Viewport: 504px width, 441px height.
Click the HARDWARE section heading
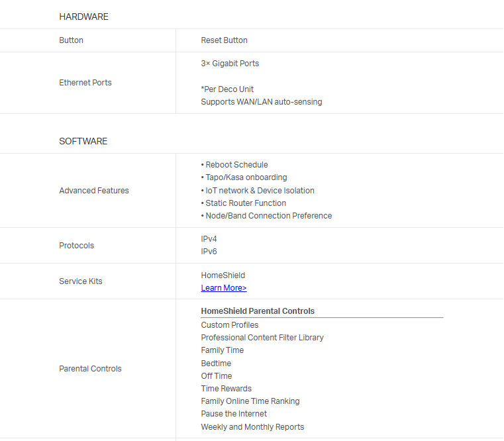click(83, 17)
